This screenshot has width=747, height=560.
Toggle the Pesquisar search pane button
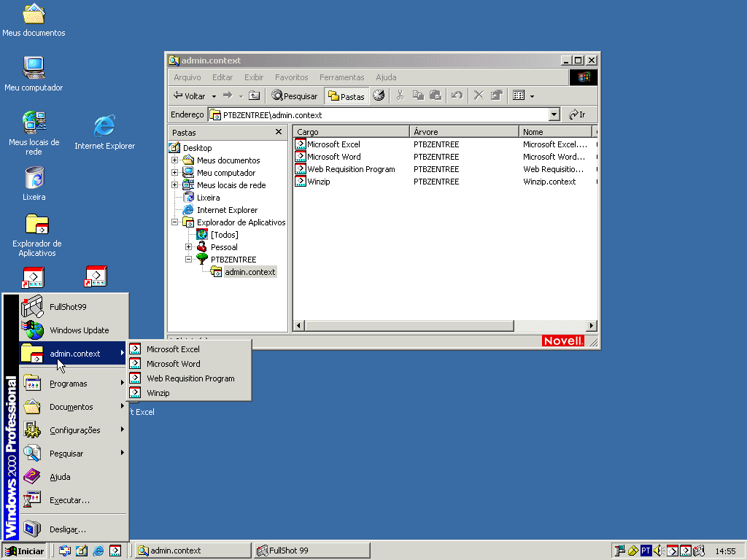pos(295,96)
